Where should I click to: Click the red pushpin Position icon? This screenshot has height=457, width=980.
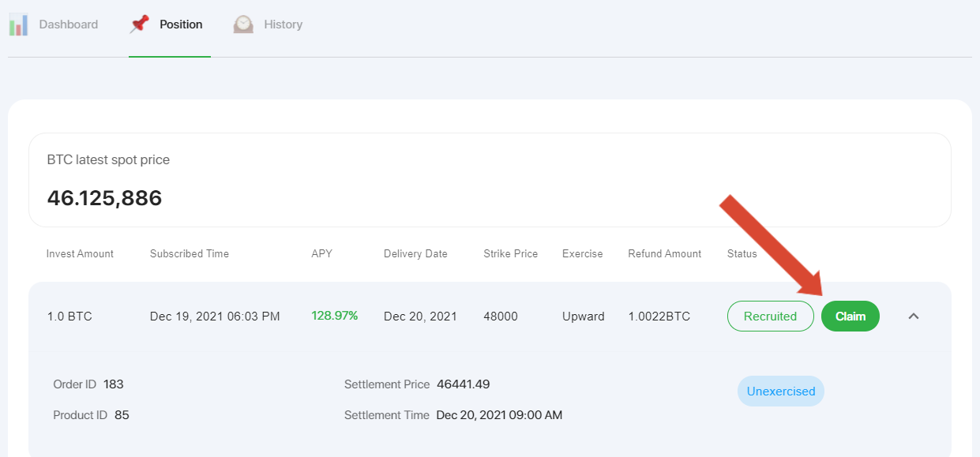pos(140,24)
